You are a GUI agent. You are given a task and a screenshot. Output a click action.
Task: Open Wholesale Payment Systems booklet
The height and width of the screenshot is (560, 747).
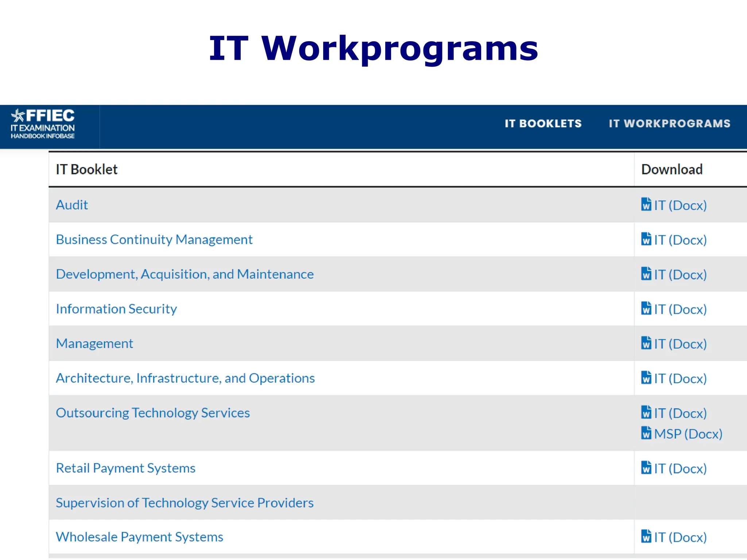[139, 537]
